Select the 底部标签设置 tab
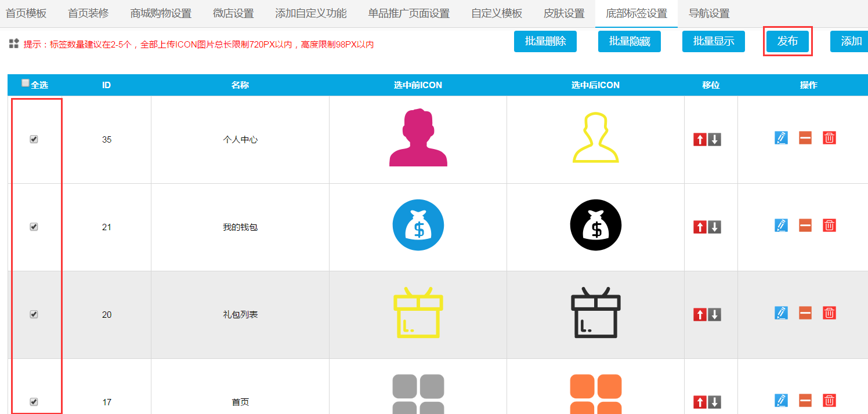Screen dimensions: 868x414 point(636,13)
